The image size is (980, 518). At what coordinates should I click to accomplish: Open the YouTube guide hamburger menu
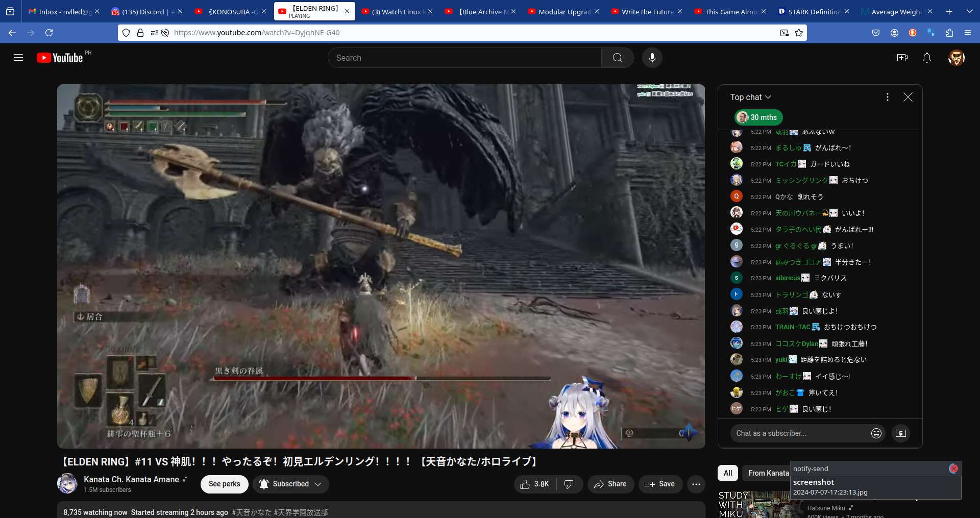coord(18,58)
